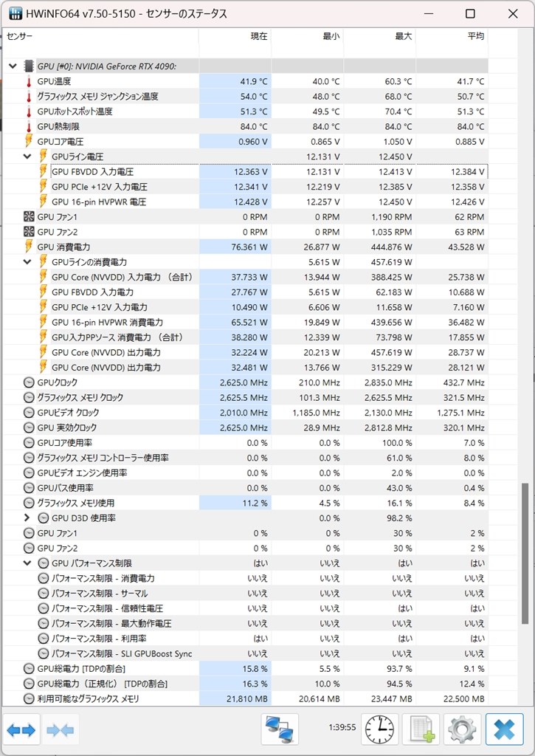
Task: Select パフォーマンス制限 - 信頼性電圧 row
Action: pos(245,608)
